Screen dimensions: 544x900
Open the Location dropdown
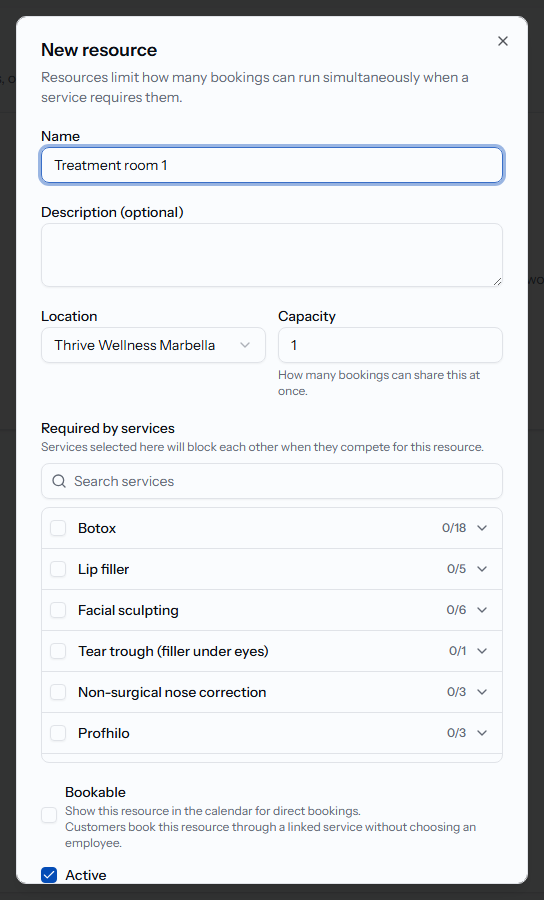tap(153, 345)
